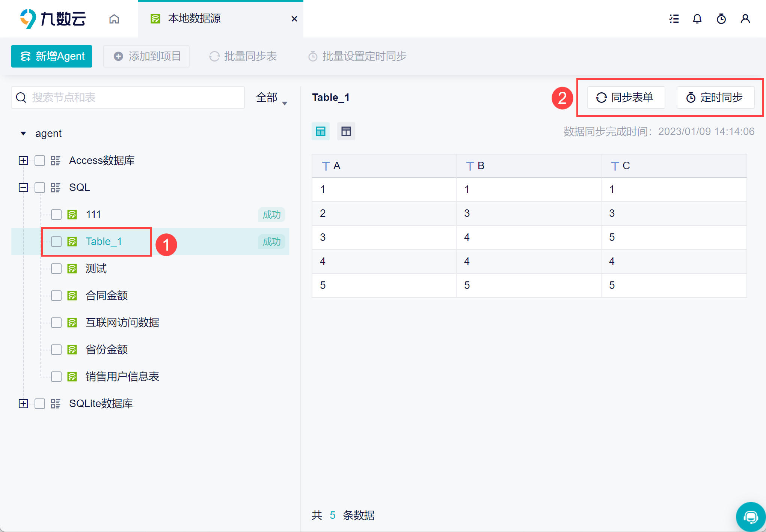This screenshot has height=532, width=766.
Task: Click the table icon beside 省份金额
Action: [72, 350]
